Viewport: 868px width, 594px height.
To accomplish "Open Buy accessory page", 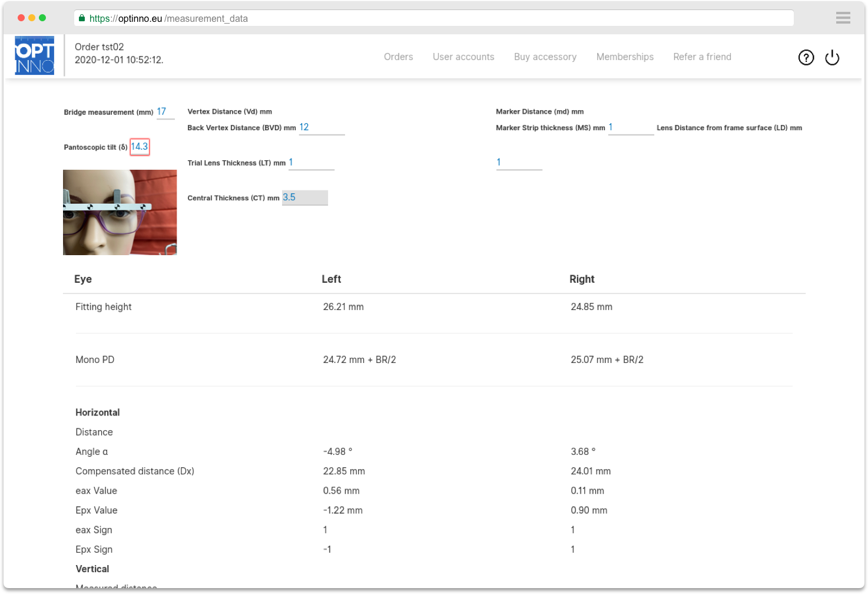I will point(545,57).
